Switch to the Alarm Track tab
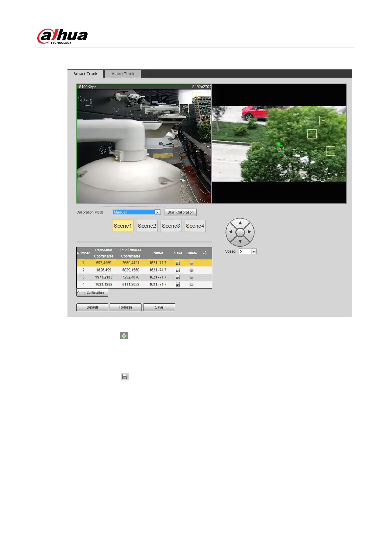The image size is (392, 554). point(123,74)
